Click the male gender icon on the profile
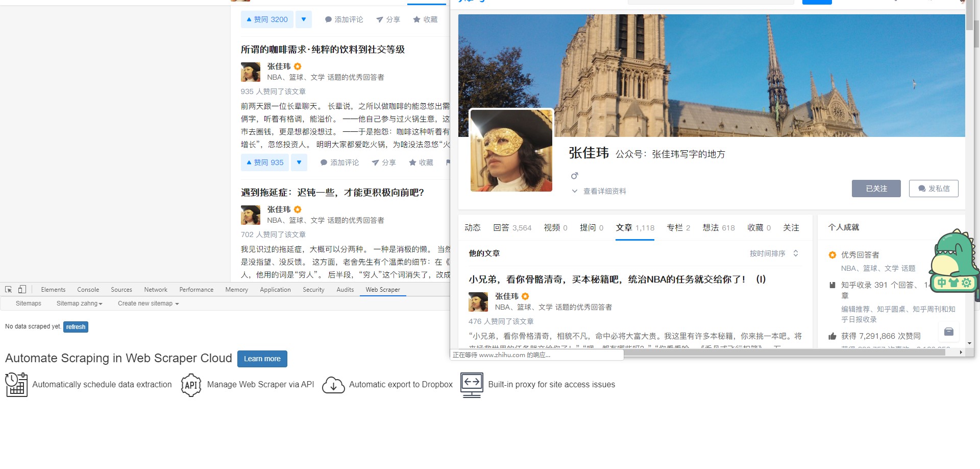Screen dimensions: 980x469 (x=574, y=176)
